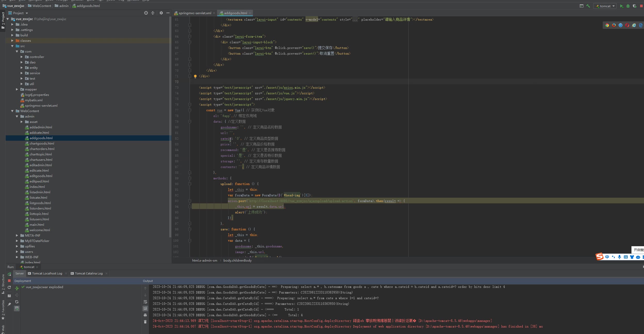The height and width of the screenshot is (334, 644).
Task: Stop tomcat via Run panel red square
Action: [x=9, y=281]
